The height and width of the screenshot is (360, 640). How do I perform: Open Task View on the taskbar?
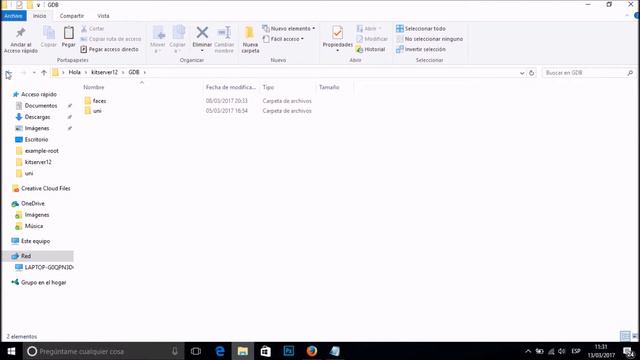pos(196,351)
